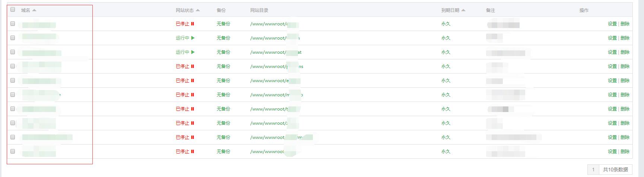This screenshot has height=177, width=644.
Task: Sort sites by the 域名 column arrow
Action: pos(35,10)
